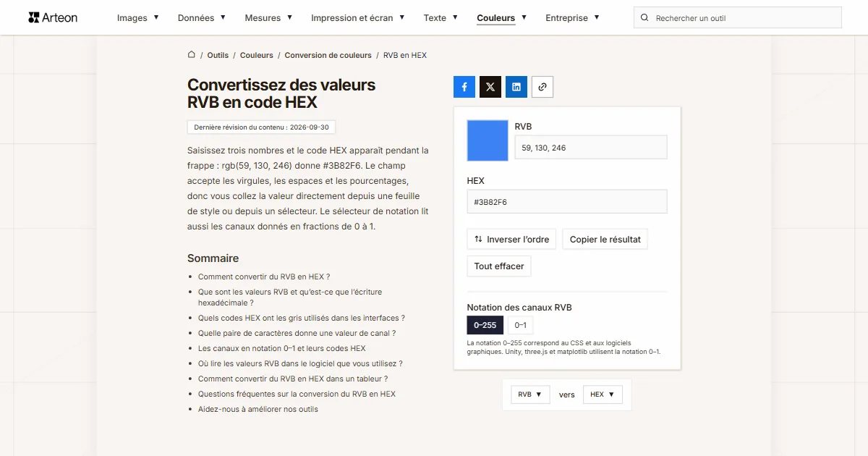Switch to the 0–1 channel notation
This screenshot has height=456, width=868.
coord(520,325)
